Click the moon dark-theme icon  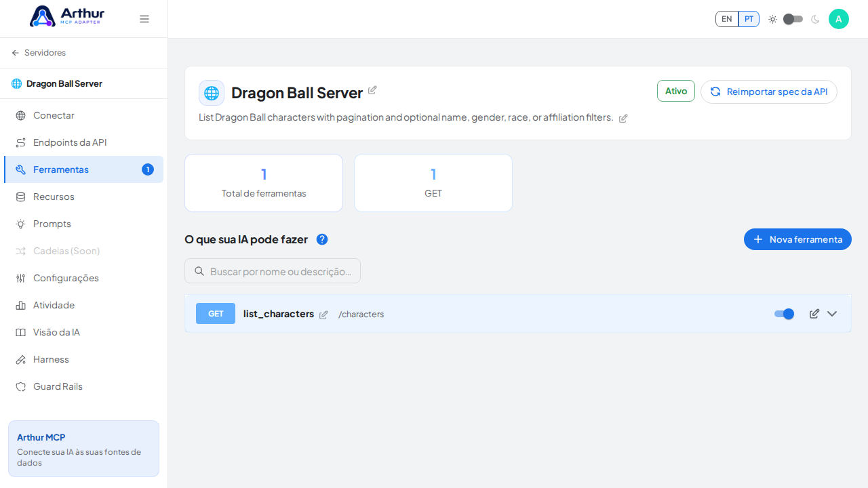coord(815,19)
